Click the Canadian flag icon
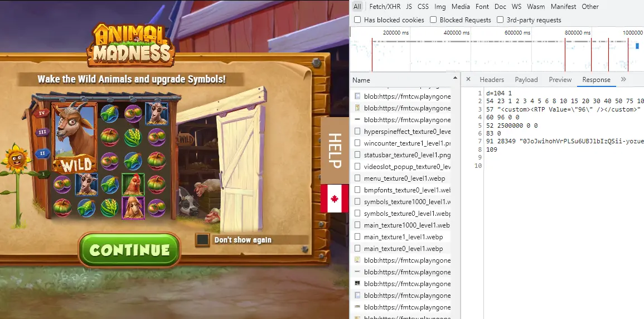The height and width of the screenshot is (319, 644). tap(335, 199)
